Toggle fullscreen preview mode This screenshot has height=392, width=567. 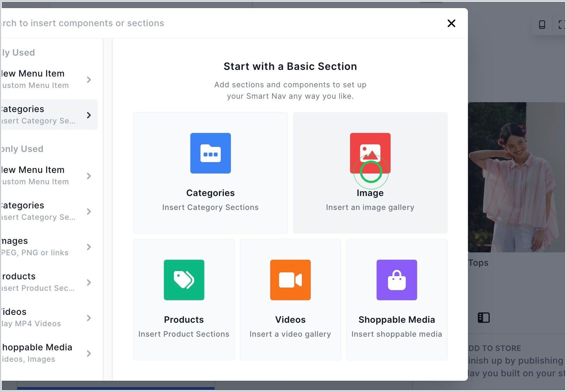pos(562,24)
